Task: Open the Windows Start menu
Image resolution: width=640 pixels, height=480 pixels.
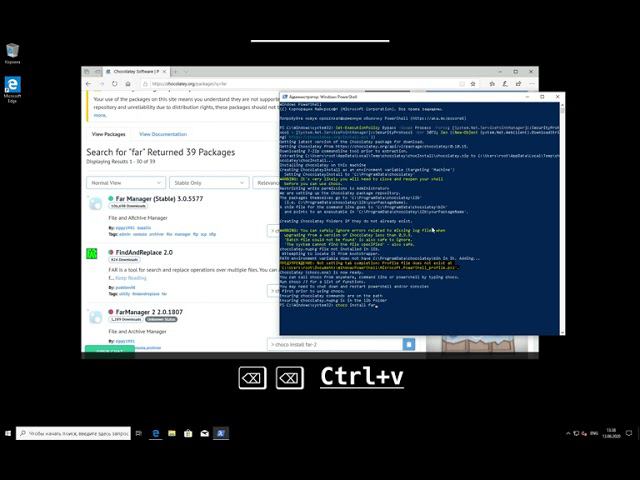Action: [8, 433]
